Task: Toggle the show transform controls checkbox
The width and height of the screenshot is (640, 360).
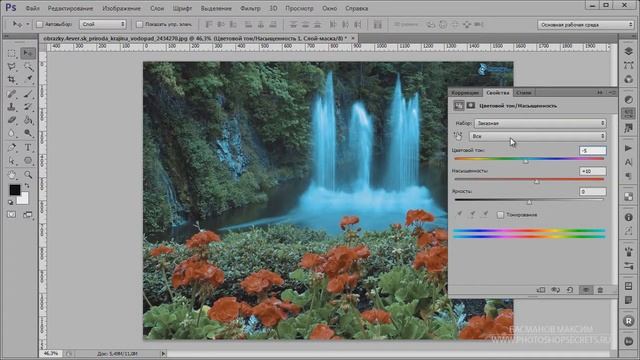Action: coord(139,24)
